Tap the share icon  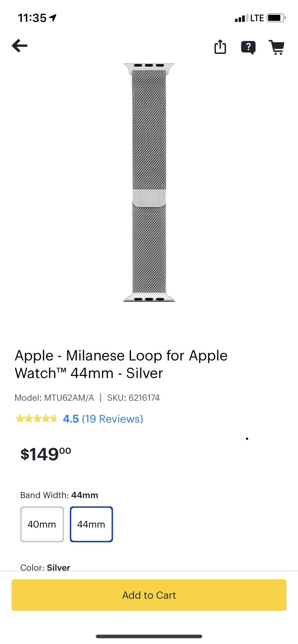pos(220,47)
